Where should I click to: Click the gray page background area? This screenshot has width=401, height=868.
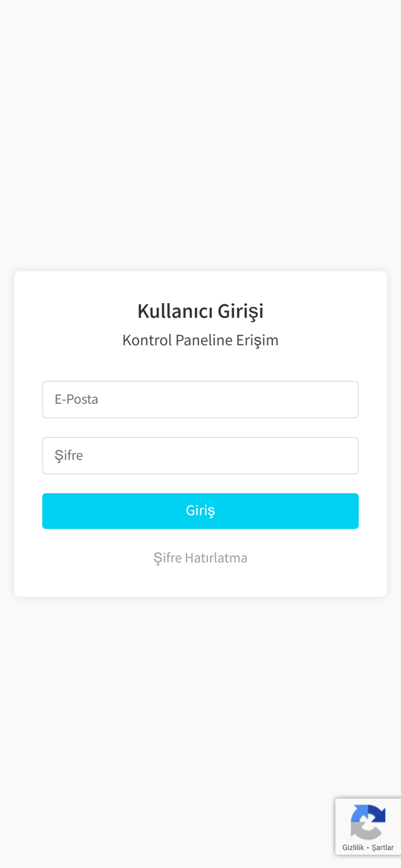pyautogui.click(x=200, y=116)
